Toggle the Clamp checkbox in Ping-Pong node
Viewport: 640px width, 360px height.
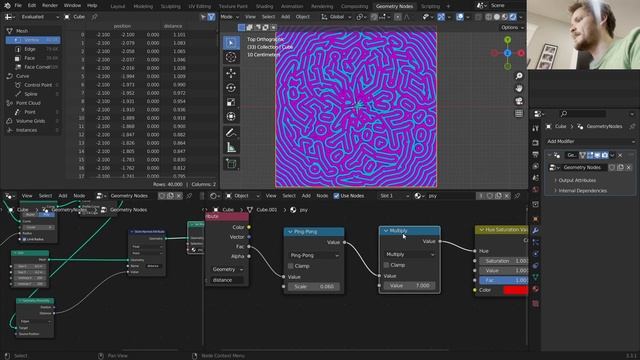pyautogui.click(x=291, y=266)
